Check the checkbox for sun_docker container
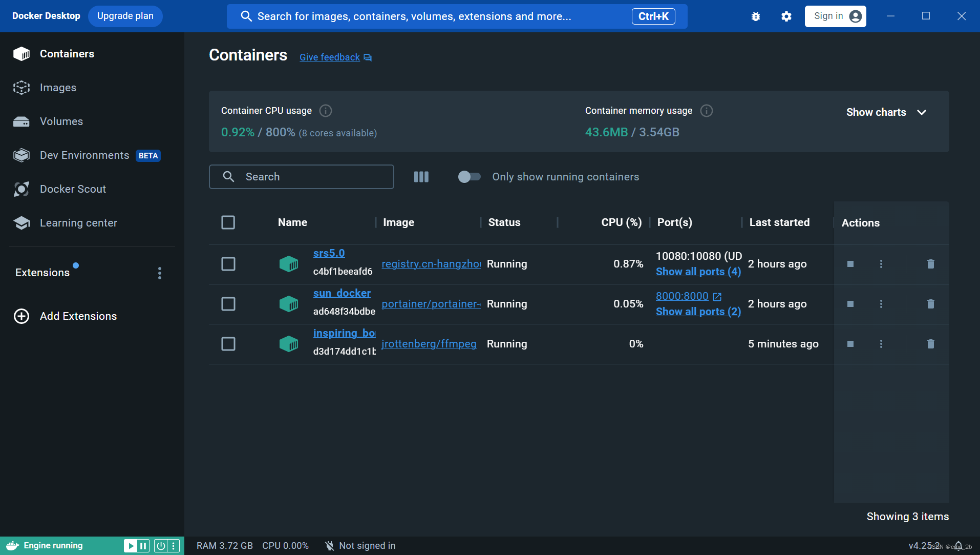 [x=228, y=303]
